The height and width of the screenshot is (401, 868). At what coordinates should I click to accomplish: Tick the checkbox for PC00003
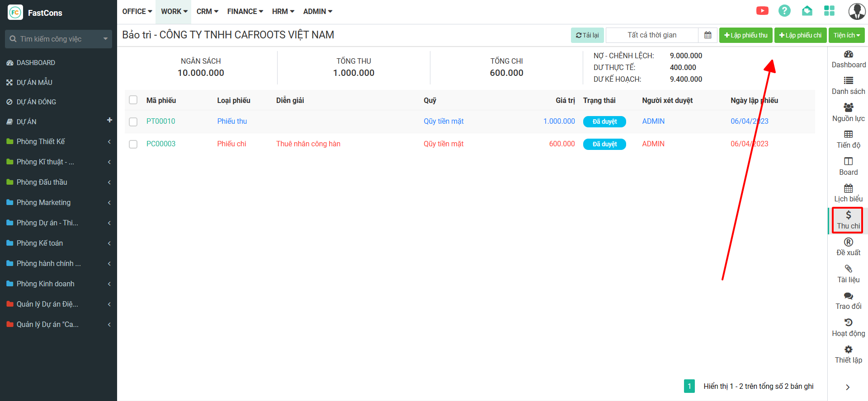(133, 145)
